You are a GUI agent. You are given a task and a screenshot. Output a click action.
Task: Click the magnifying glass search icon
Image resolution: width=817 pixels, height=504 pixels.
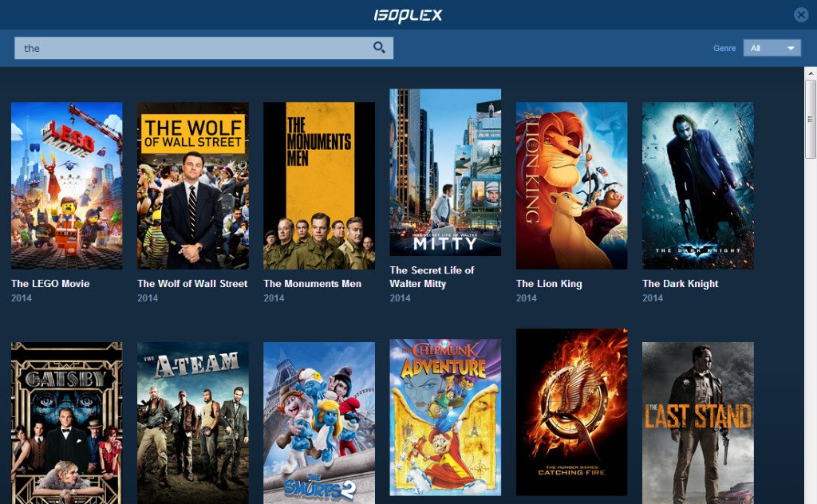point(379,47)
